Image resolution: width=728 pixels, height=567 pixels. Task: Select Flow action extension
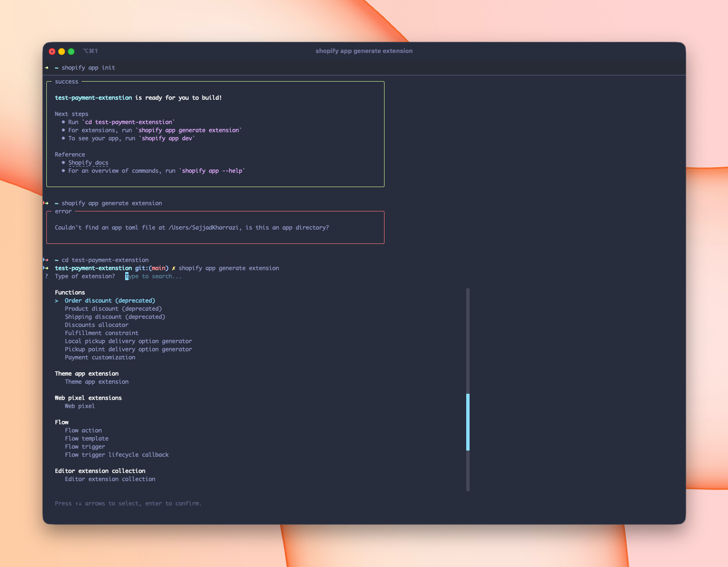(83, 430)
